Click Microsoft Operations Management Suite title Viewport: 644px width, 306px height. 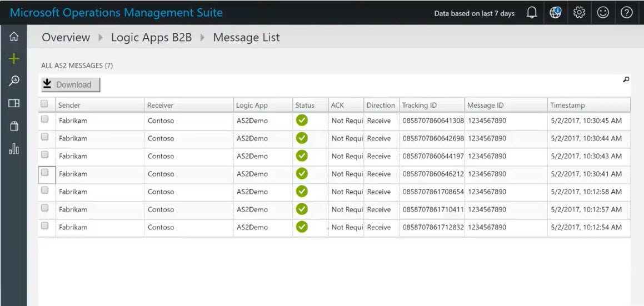click(116, 13)
